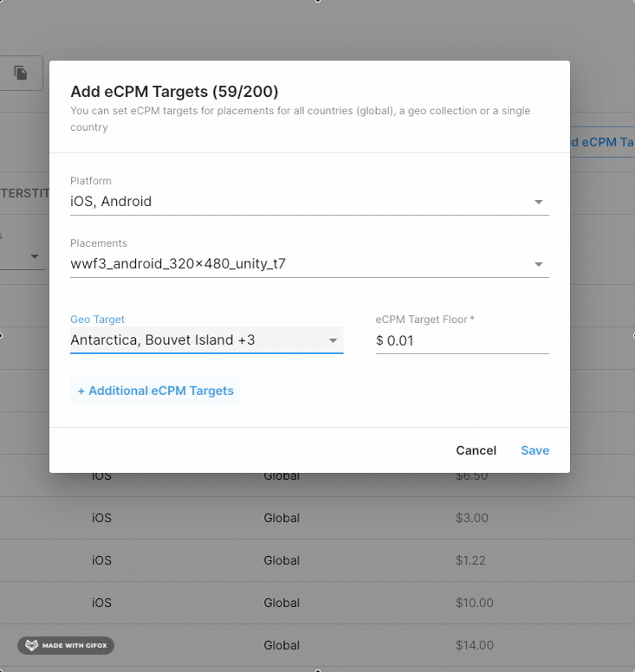Image resolution: width=635 pixels, height=672 pixels.
Task: Select the wwf3_android_320×480_unity_t7 placement field
Action: 309,263
